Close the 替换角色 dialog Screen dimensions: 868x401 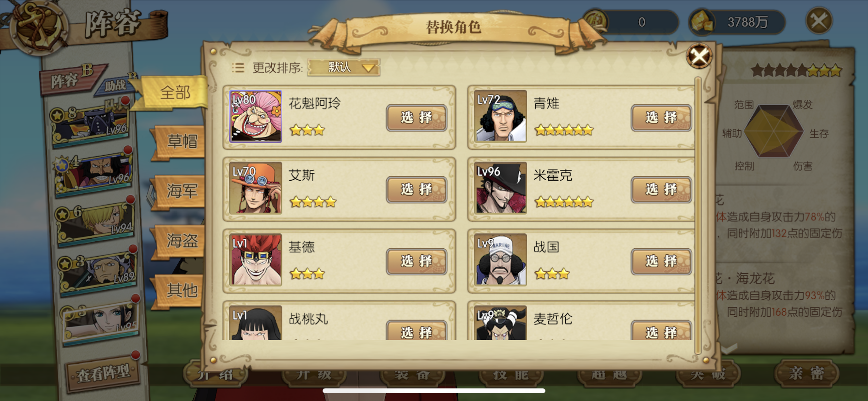[x=699, y=57]
